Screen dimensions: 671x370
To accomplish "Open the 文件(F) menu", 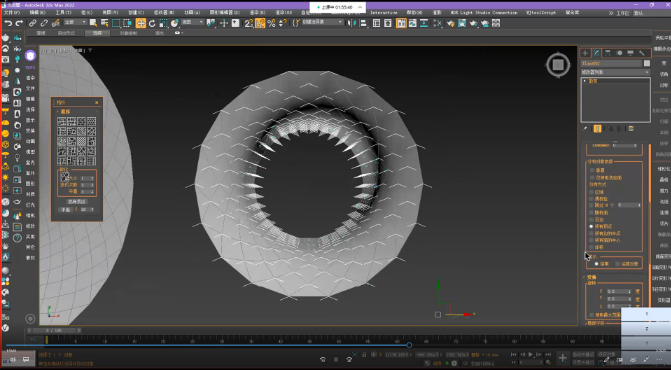I will point(12,13).
